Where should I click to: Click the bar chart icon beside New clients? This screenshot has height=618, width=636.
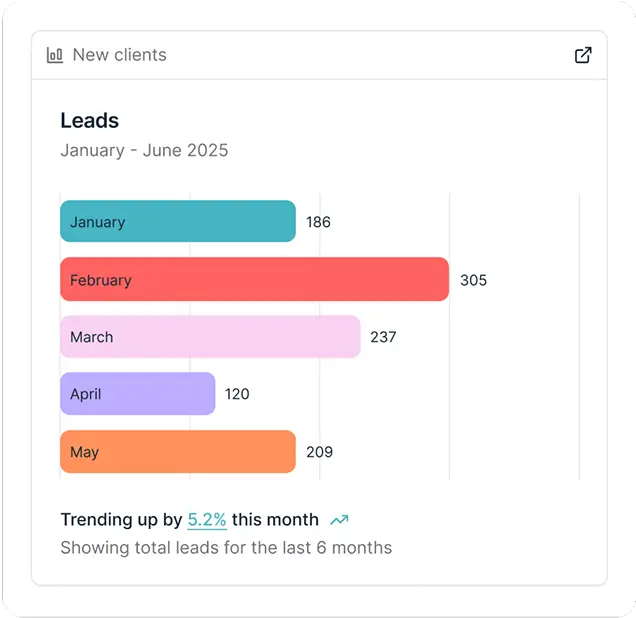point(55,55)
